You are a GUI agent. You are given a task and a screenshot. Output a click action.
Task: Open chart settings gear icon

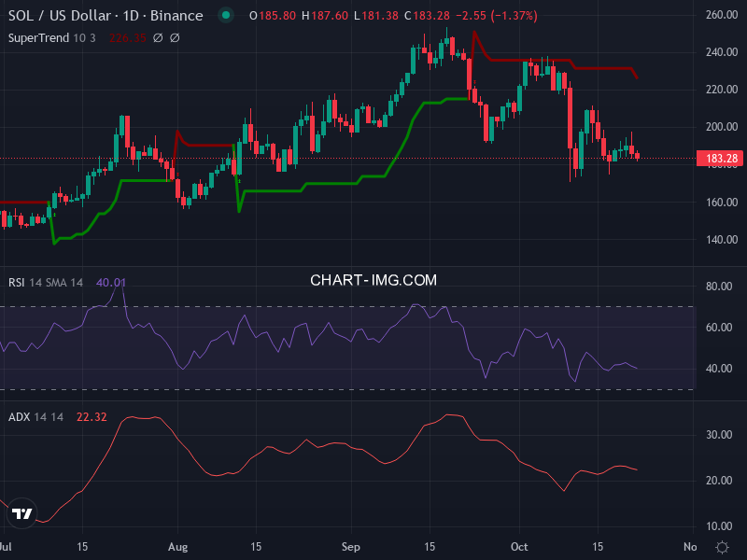(722, 547)
